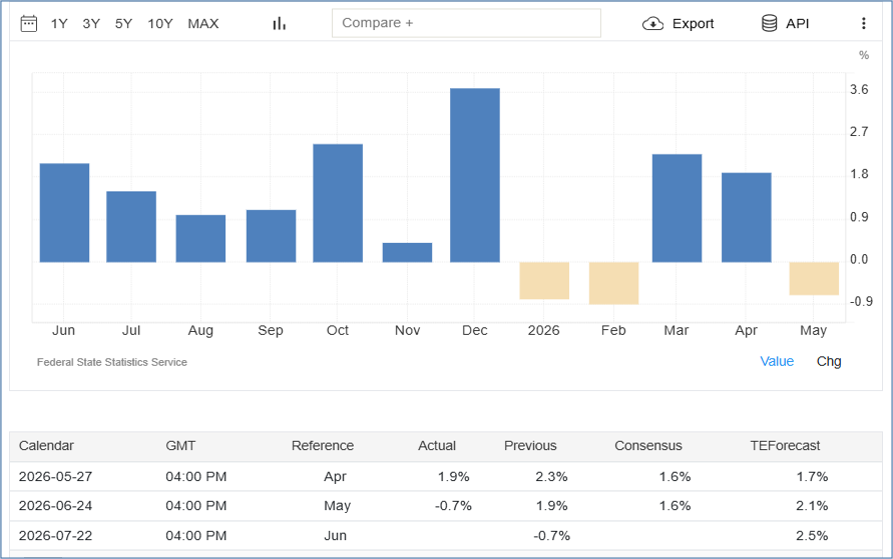Switch to the MAX time range
Screen dimensions: 893x559
point(203,24)
